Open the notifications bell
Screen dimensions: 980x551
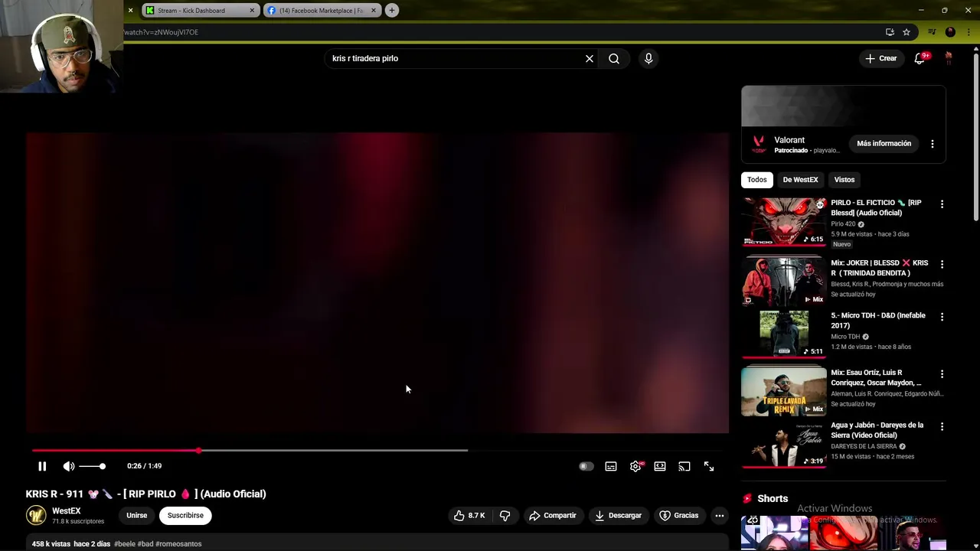pos(920,58)
